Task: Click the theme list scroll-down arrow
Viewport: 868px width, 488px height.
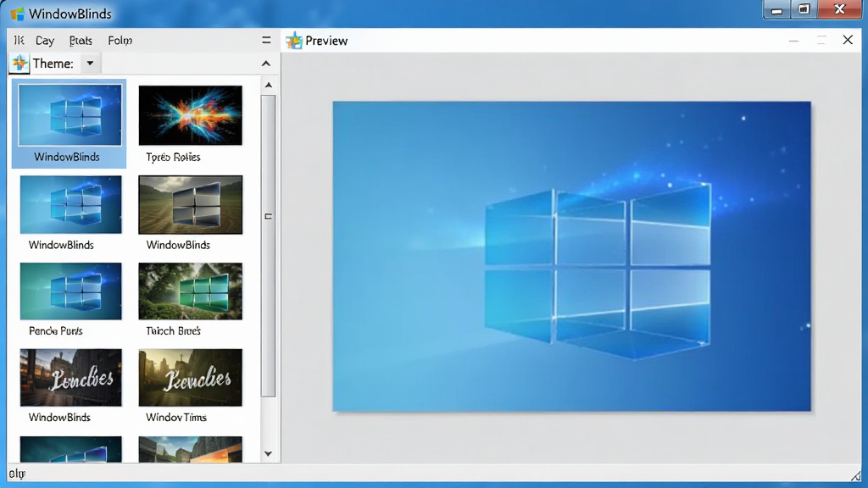Action: coord(269,454)
